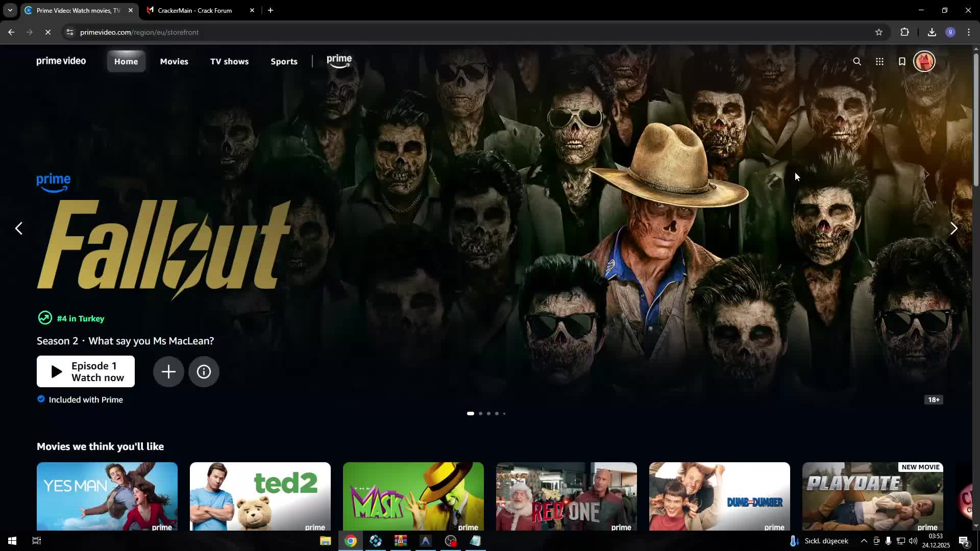Open notification center icon
Screen dimensions: 980x551
click(964, 541)
